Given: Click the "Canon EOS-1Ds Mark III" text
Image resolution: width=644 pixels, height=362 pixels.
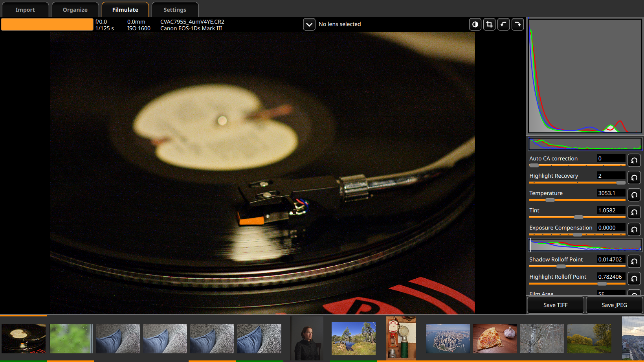Looking at the screenshot, I should [191, 28].
